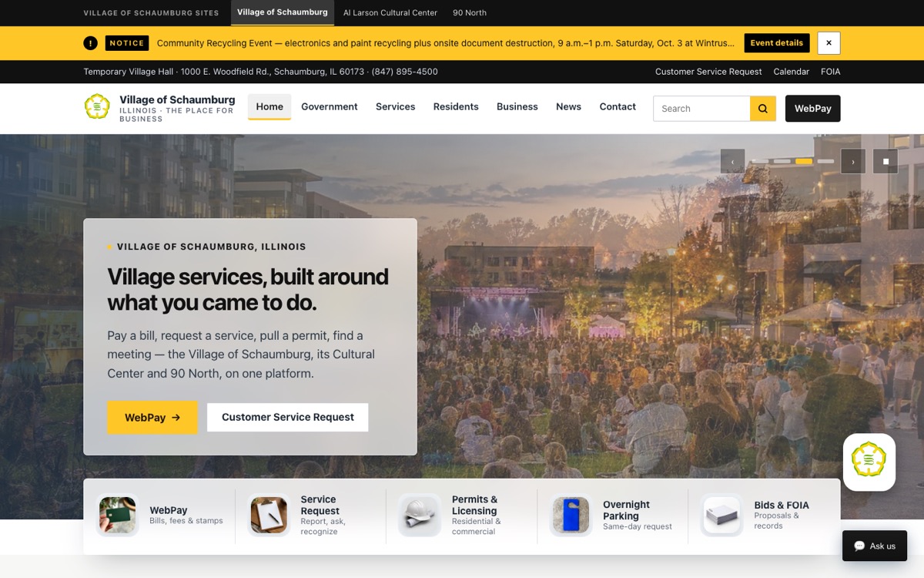Click 'Residential & commercial' subtitle
Screen dimensions: 924x578
tap(477, 526)
